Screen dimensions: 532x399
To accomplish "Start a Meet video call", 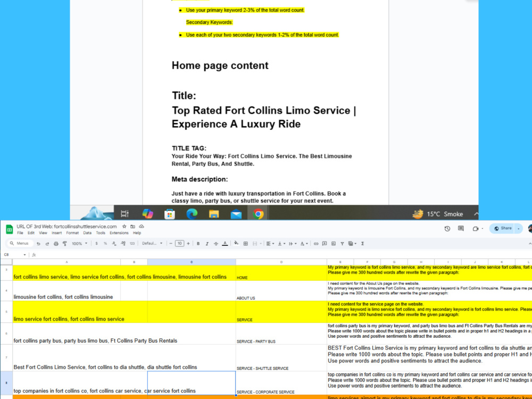I will click(475, 229).
